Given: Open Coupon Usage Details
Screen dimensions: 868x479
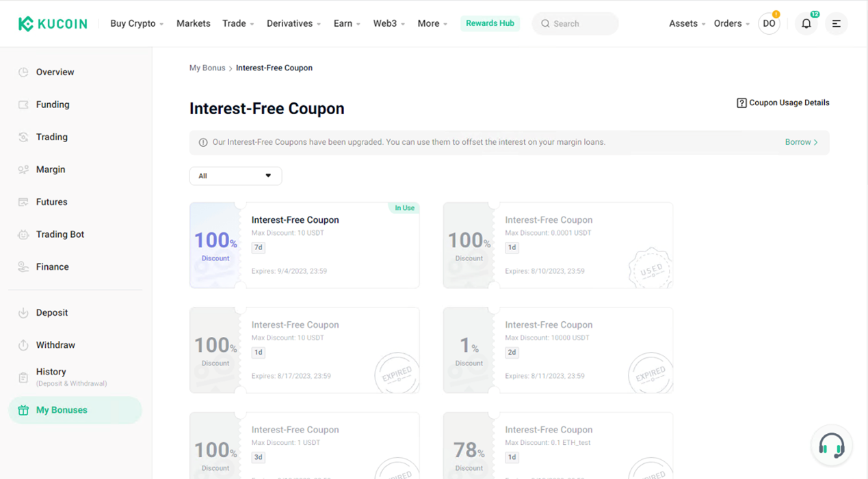Looking at the screenshot, I should (x=783, y=103).
